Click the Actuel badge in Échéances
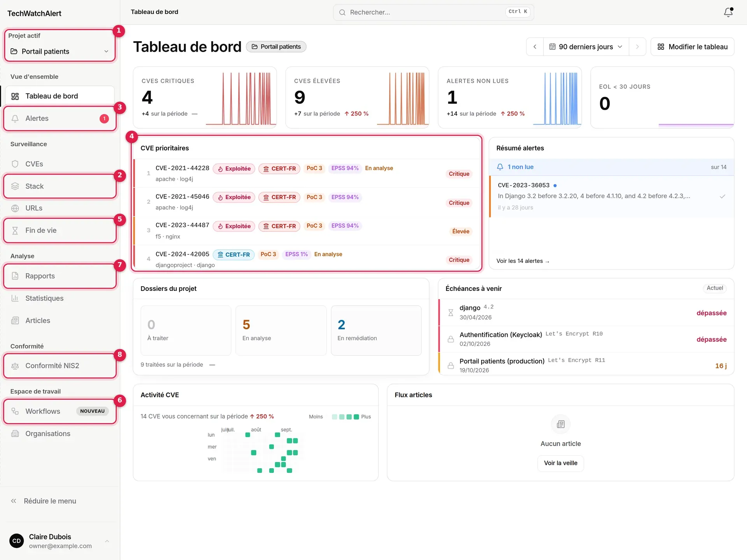 tap(715, 288)
